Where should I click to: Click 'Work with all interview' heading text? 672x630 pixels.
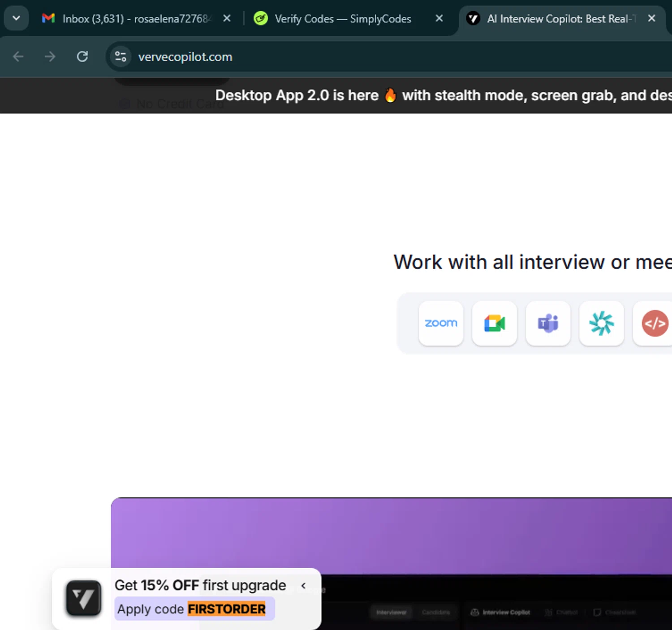tap(533, 262)
